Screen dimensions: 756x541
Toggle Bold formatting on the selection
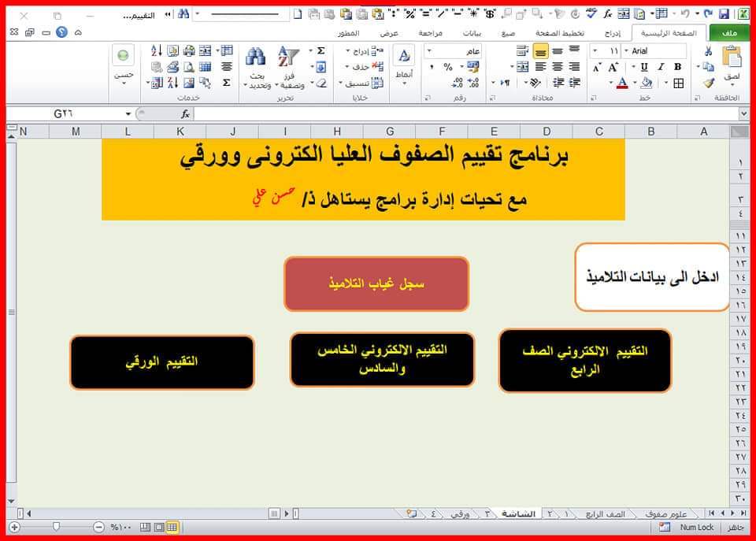point(678,67)
